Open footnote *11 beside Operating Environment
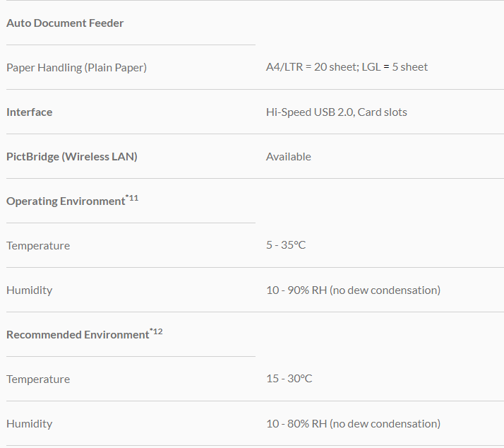Viewport: 504px width, 448px height. 132,199
